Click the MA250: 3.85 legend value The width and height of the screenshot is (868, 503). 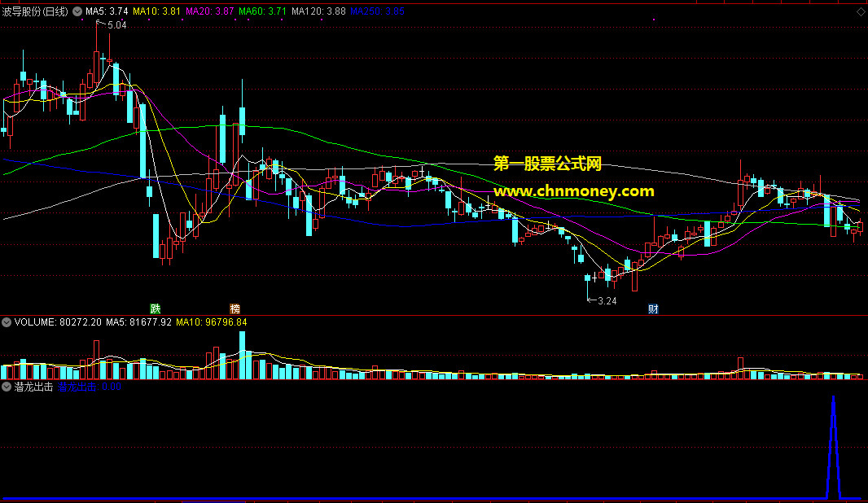pos(377,11)
